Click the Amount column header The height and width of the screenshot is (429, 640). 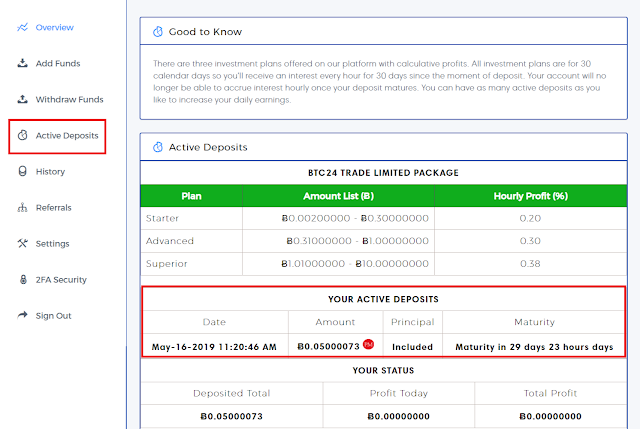pyautogui.click(x=335, y=322)
